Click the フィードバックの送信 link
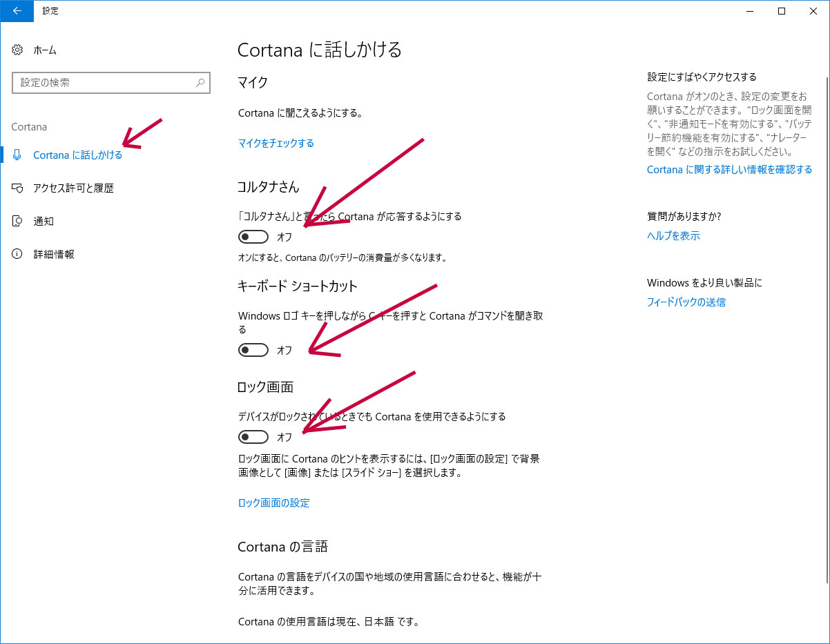This screenshot has width=830, height=644. point(686,302)
